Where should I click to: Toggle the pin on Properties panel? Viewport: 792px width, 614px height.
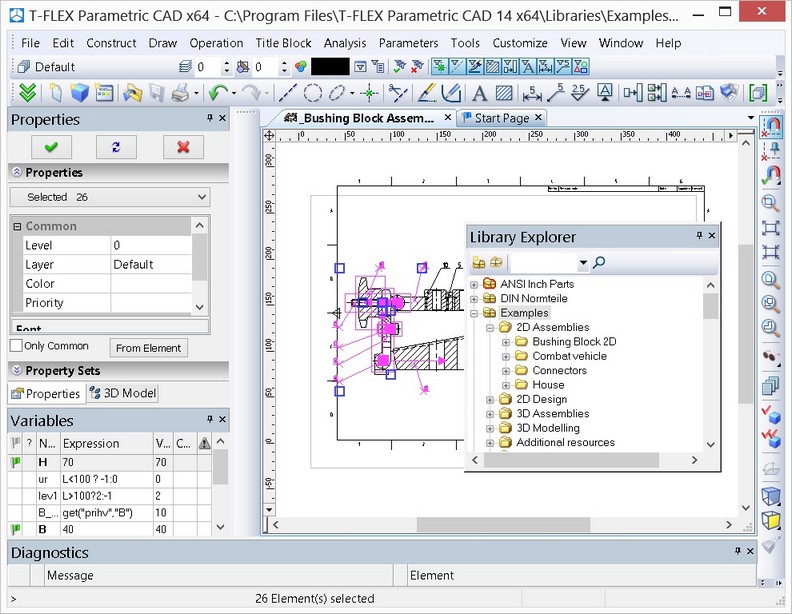click(210, 118)
